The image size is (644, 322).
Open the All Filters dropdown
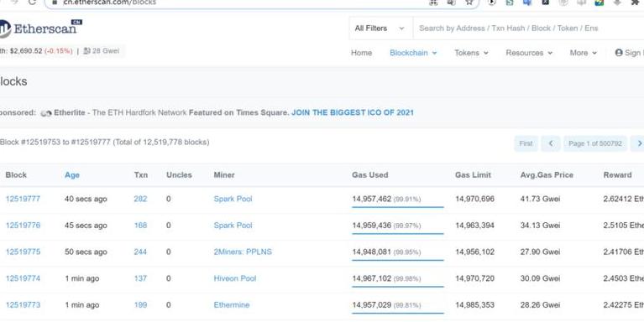point(380,29)
